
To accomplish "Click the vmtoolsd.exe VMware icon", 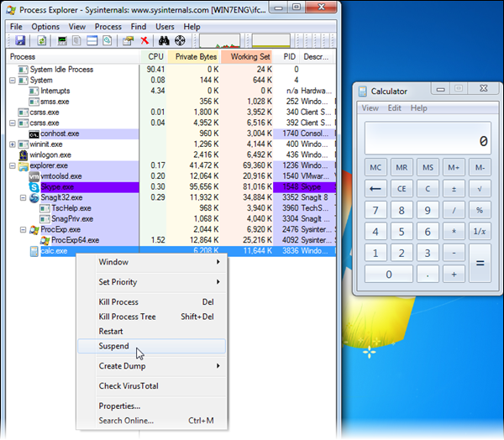I will (34, 176).
